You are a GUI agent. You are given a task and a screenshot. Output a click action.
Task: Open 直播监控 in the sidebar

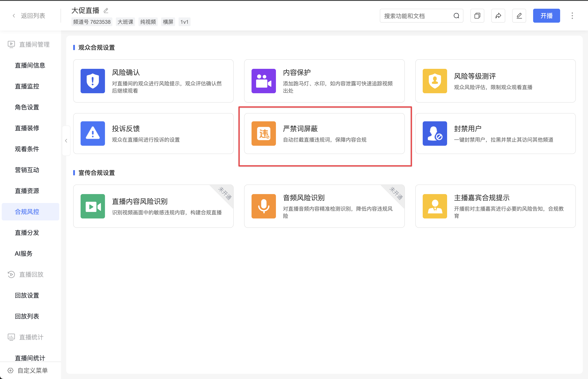click(30, 86)
